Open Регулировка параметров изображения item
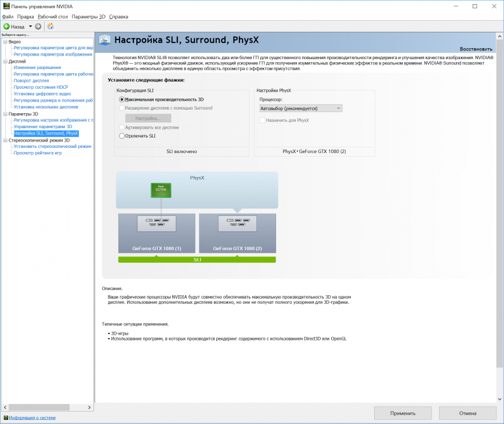Viewport: 504px width, 424px height. pyautogui.click(x=53, y=55)
